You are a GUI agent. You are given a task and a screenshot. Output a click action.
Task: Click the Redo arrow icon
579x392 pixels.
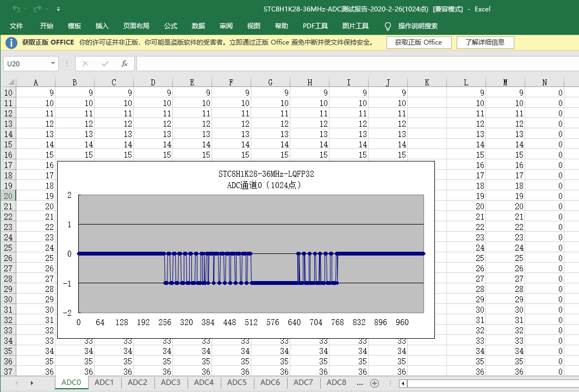pyautogui.click(x=38, y=9)
